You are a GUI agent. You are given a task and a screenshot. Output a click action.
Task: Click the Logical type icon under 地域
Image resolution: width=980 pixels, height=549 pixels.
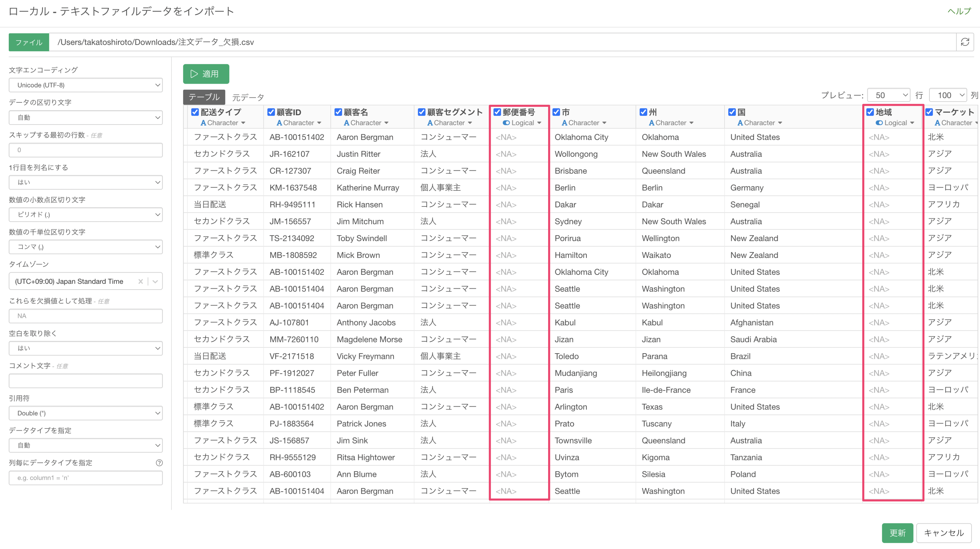tap(879, 123)
